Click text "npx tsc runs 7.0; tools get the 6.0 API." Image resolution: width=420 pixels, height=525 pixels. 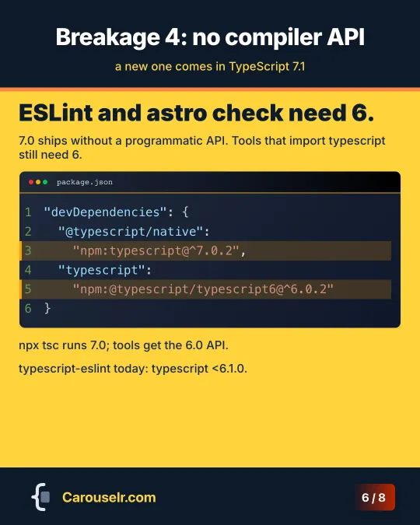(x=124, y=345)
